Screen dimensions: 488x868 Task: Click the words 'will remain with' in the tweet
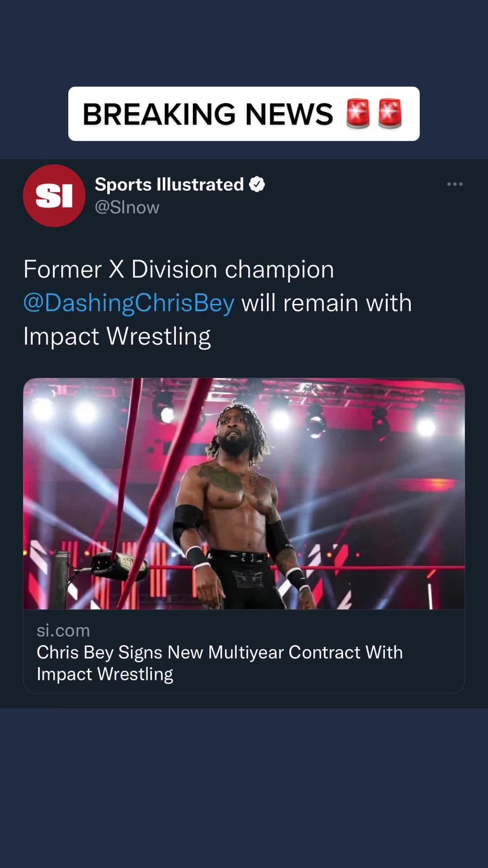[x=326, y=303]
